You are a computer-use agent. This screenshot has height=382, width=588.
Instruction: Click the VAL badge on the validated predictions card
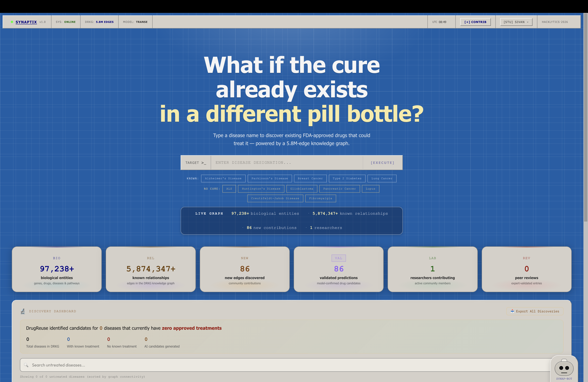click(338, 258)
